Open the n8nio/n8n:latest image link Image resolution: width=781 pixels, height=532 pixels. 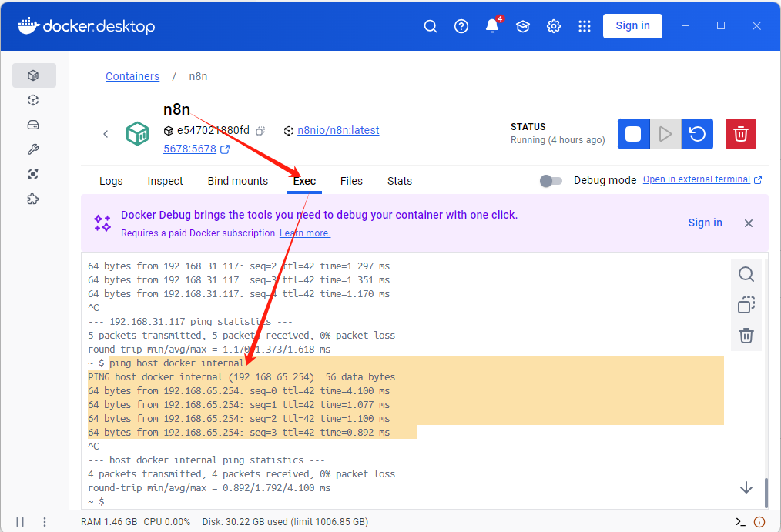click(338, 130)
